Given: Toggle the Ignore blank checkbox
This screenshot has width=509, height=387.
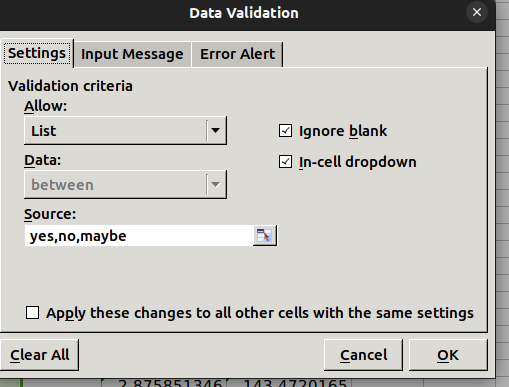Looking at the screenshot, I should (285, 131).
